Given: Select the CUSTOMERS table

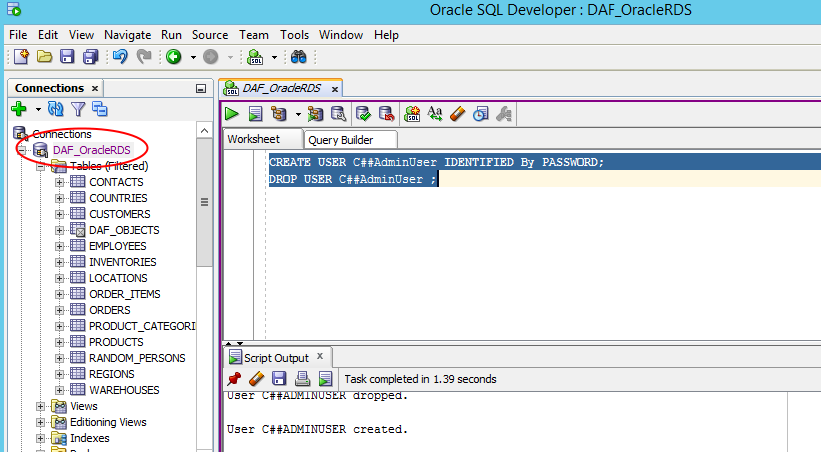Looking at the screenshot, I should click(119, 214).
